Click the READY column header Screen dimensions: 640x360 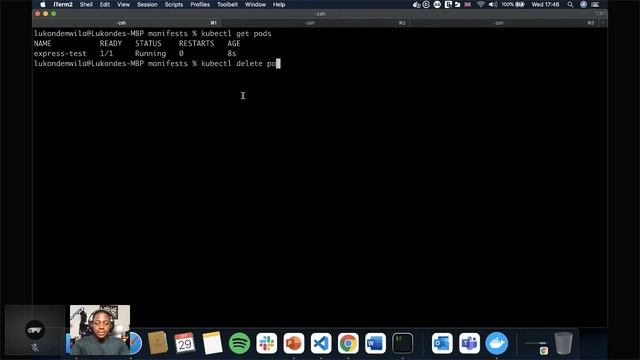coord(111,43)
